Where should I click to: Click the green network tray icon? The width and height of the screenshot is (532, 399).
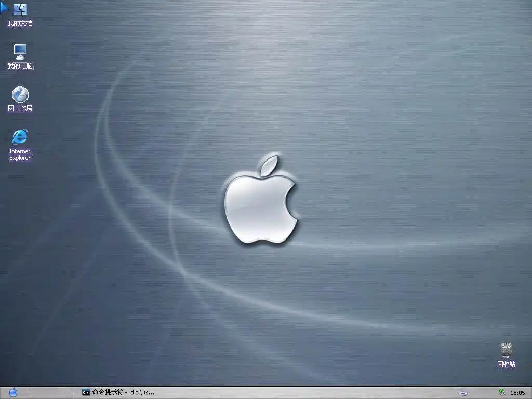[x=502, y=393]
